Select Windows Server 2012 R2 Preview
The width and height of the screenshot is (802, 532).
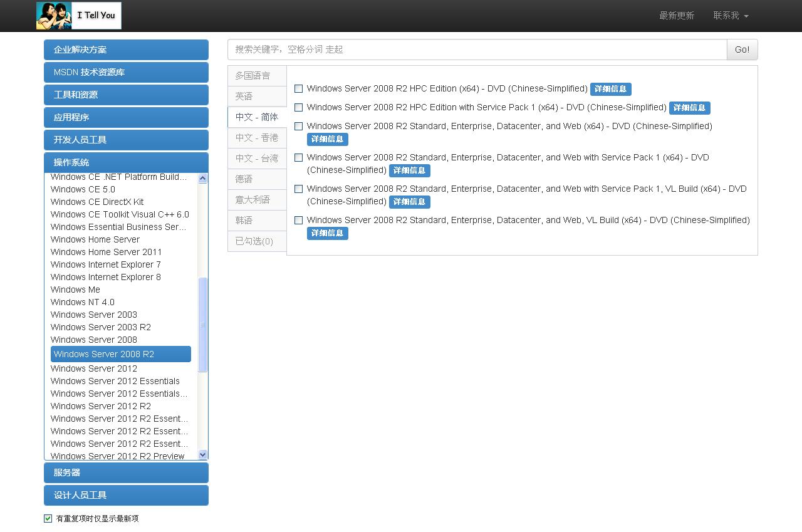click(118, 456)
